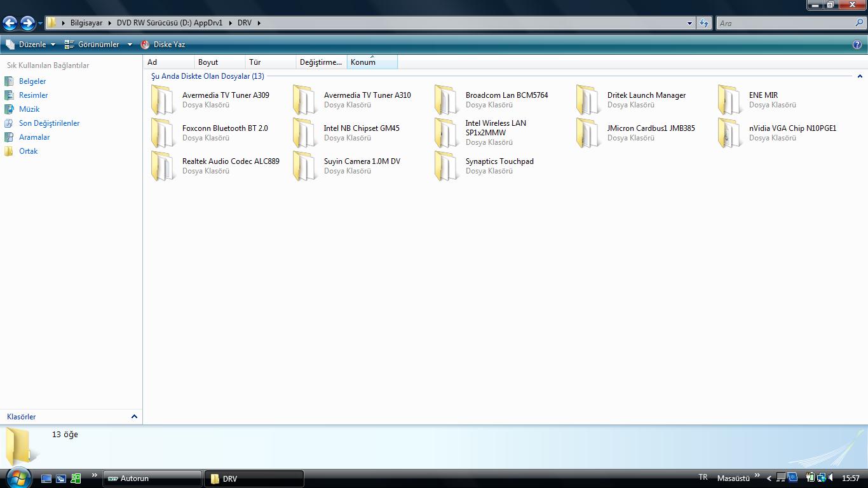Viewport: 868px width, 488px height.
Task: Open the Resimler favorite link
Action: tap(34, 95)
